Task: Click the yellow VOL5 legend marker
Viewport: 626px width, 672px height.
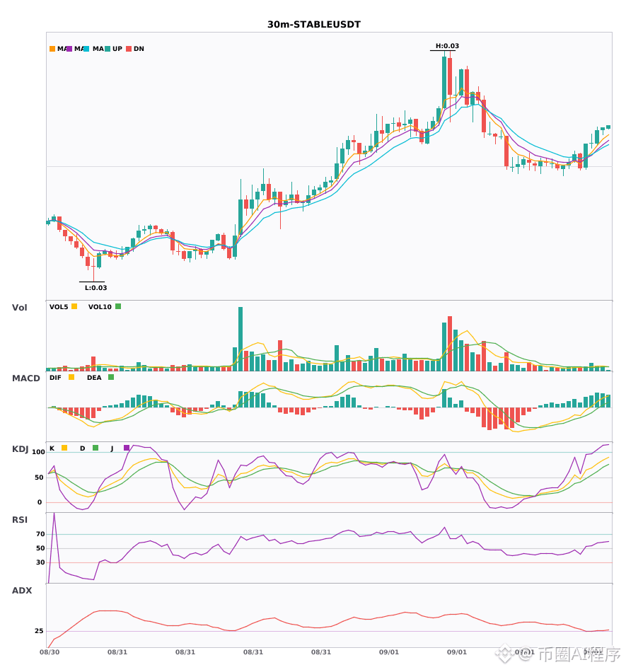Action: (74, 306)
